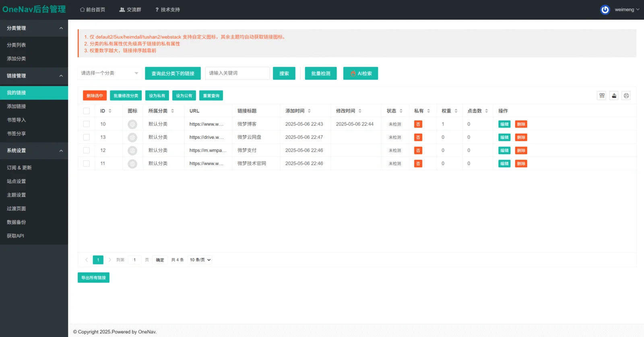
Task: Select the checkbox for row ID 13
Action: click(x=86, y=137)
